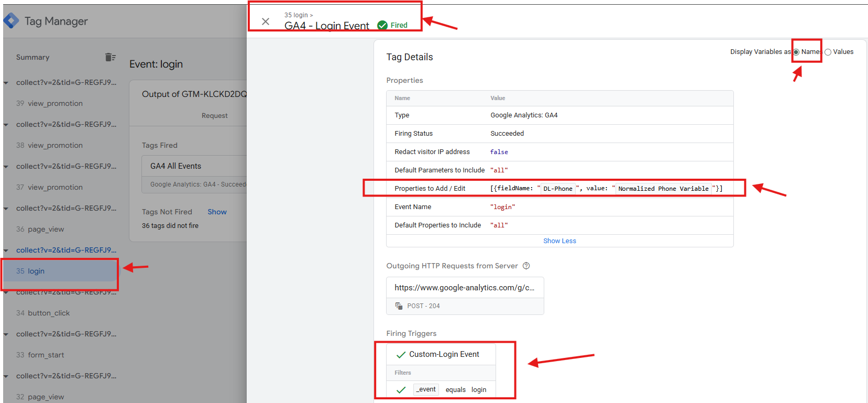Click the Normalized Phone Variable chip
The height and width of the screenshot is (403, 868).
click(664, 189)
